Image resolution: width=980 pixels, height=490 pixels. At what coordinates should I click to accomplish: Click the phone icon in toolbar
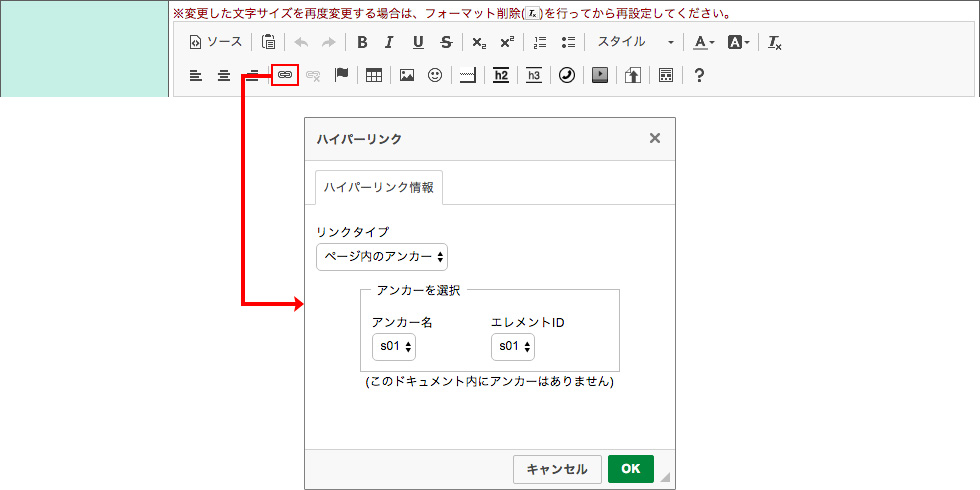567,76
